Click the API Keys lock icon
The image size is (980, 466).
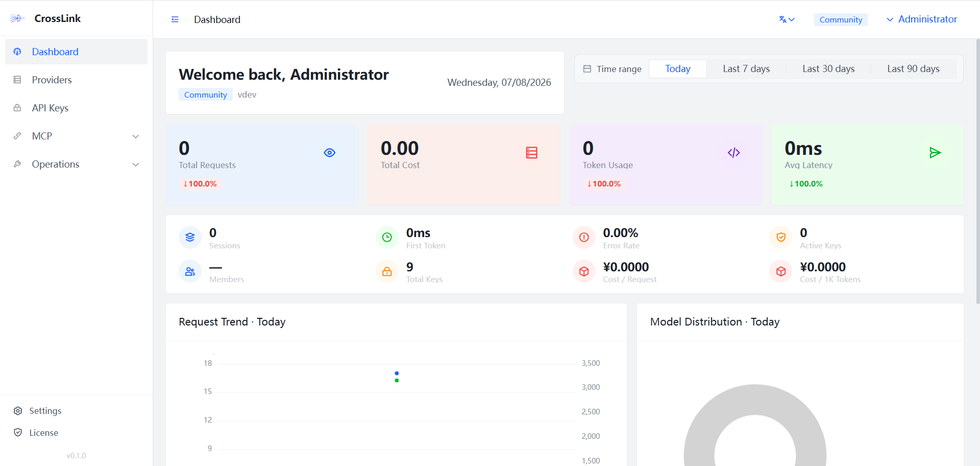pos(17,108)
